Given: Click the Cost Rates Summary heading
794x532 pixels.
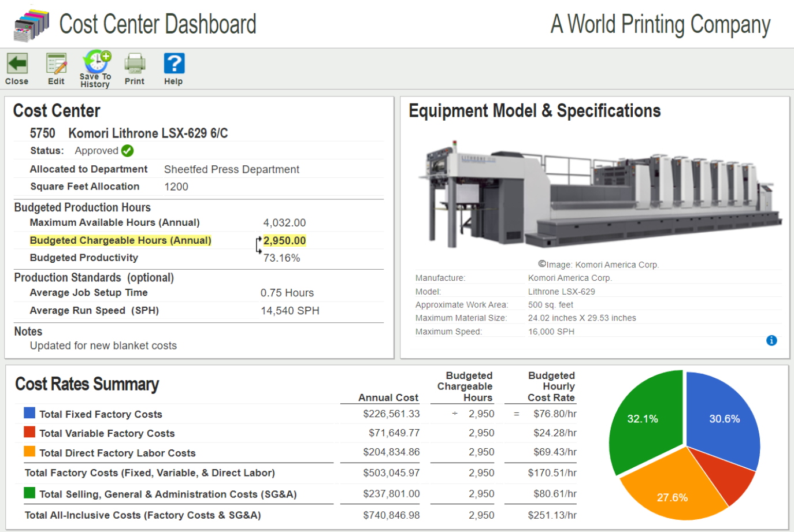Looking at the screenshot, I should click(x=87, y=384).
